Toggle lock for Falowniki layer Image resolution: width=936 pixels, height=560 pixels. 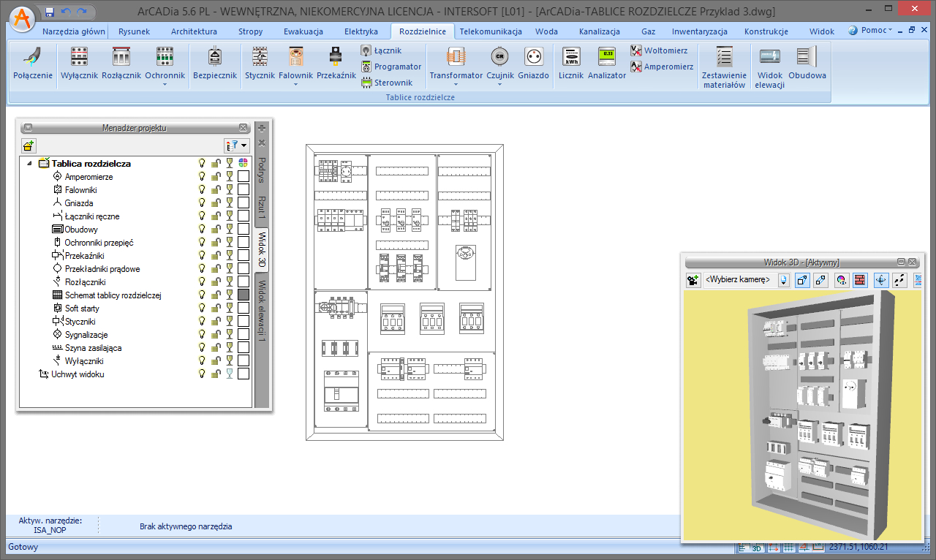tap(216, 190)
